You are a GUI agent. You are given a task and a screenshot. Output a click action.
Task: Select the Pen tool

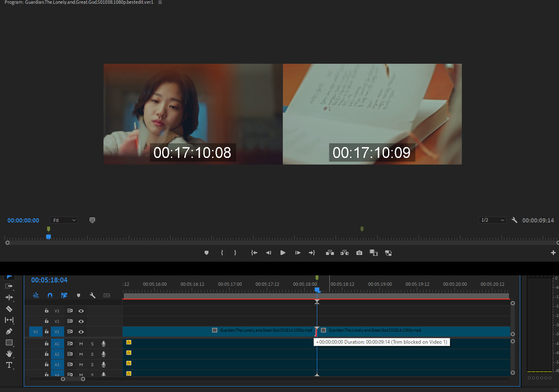pyautogui.click(x=9, y=331)
